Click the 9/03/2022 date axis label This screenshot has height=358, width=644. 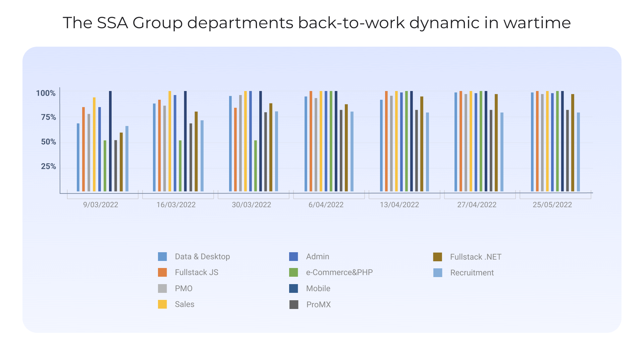pos(101,205)
